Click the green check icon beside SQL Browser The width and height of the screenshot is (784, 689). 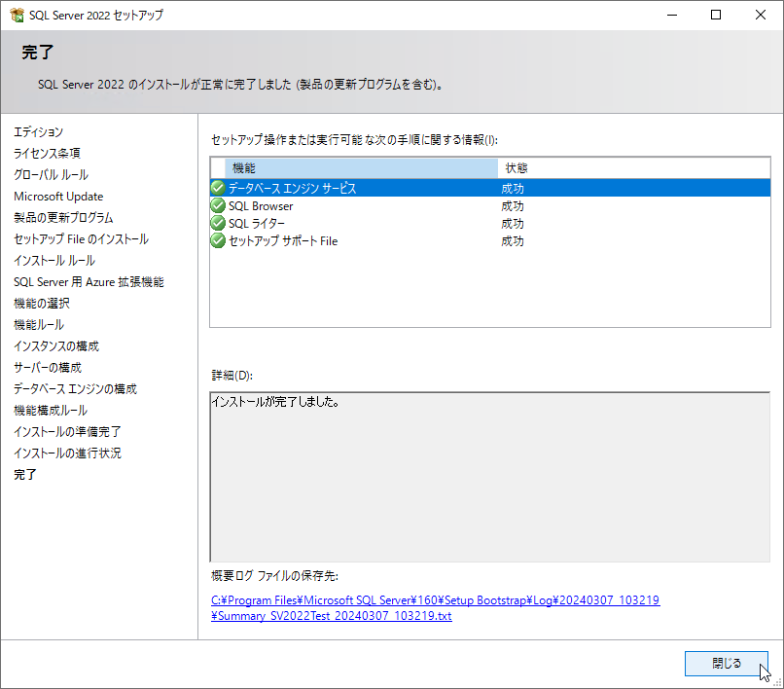(x=218, y=205)
